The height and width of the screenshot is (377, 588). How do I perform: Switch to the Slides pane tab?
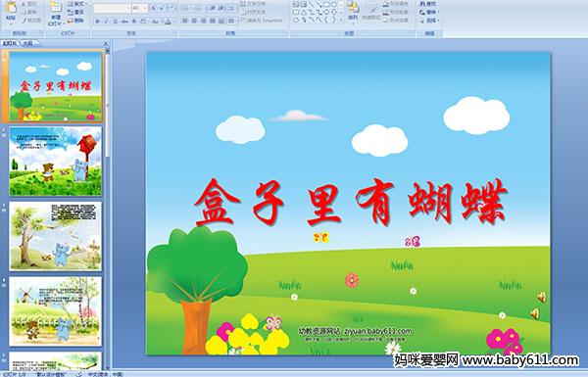click(10, 43)
